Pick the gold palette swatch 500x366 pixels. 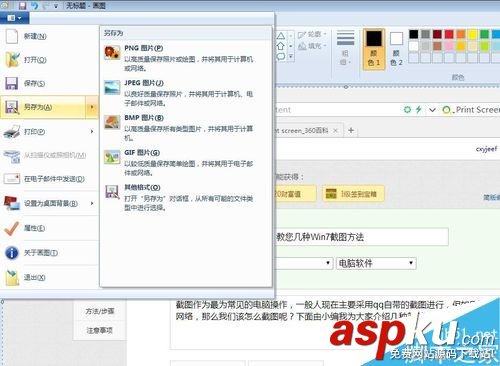461,46
